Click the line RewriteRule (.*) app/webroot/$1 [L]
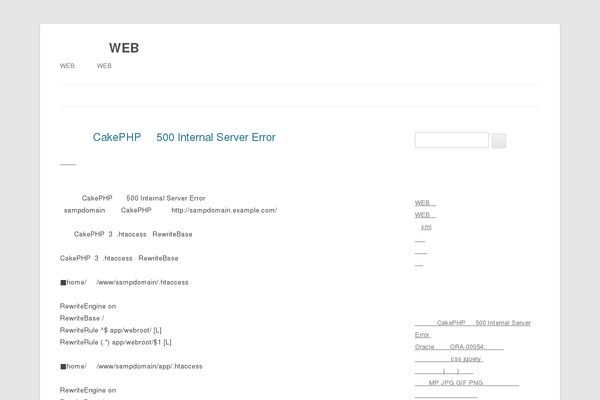The width and height of the screenshot is (600, 400). pyautogui.click(x=116, y=342)
